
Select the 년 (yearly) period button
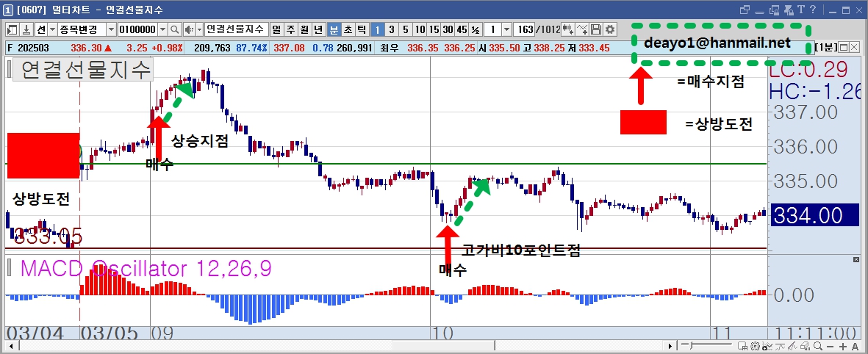(319, 29)
